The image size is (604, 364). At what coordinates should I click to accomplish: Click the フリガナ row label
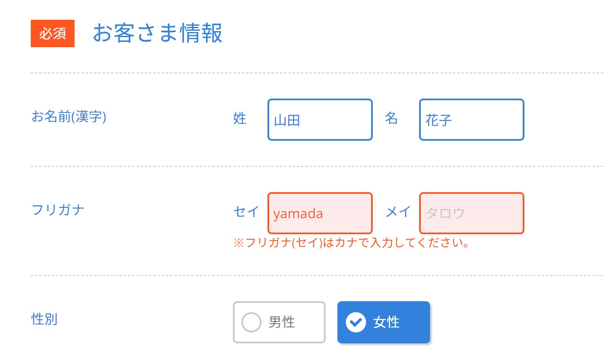(x=58, y=210)
